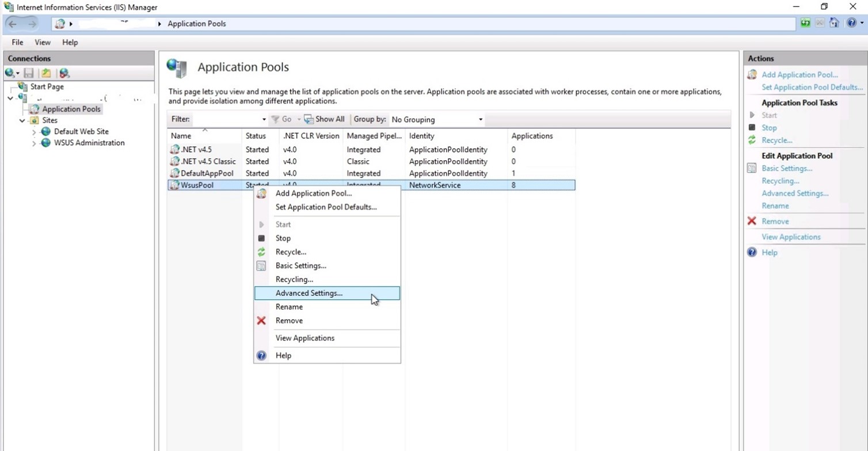Click the Basic Settings icon in Actions pane
This screenshot has height=451, width=868.
point(752,168)
